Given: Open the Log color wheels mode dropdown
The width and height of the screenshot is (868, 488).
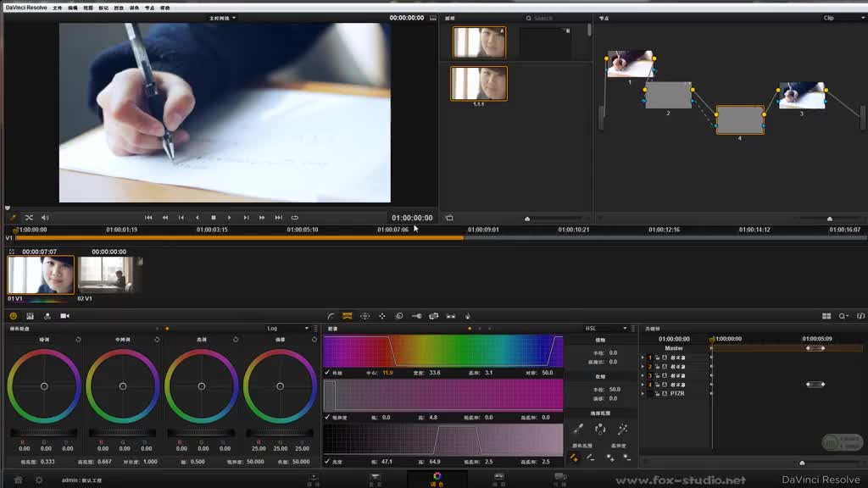Looking at the screenshot, I should coord(285,328).
